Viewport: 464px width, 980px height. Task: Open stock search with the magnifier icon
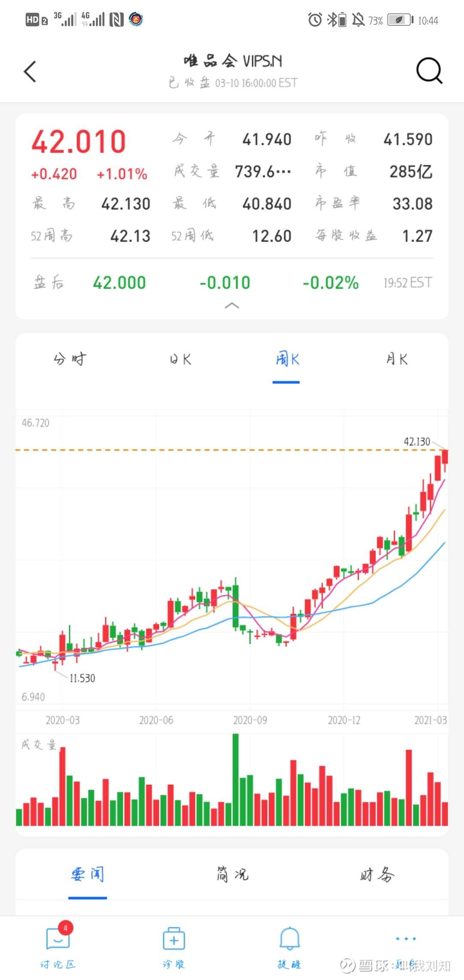429,70
